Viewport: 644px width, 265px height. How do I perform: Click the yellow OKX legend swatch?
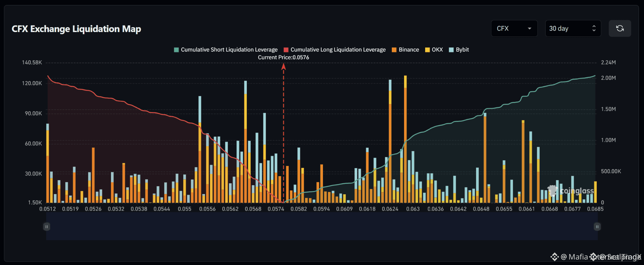[427, 50]
